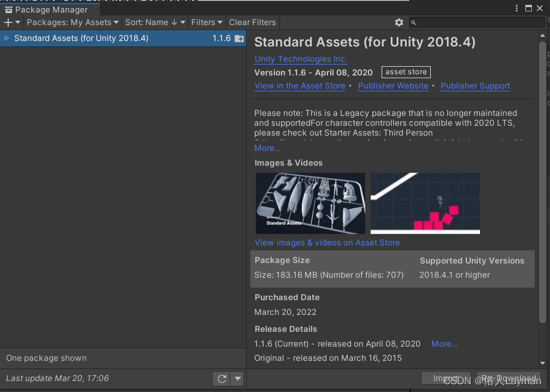The width and height of the screenshot is (550, 392).
Task: Click the details scrollbar up arrow
Action: tap(543, 36)
